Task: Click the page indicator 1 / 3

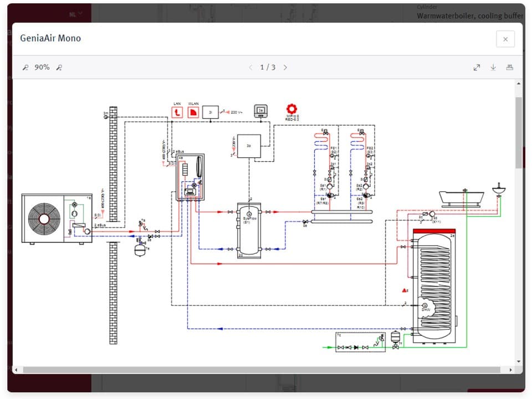Action: 268,68
